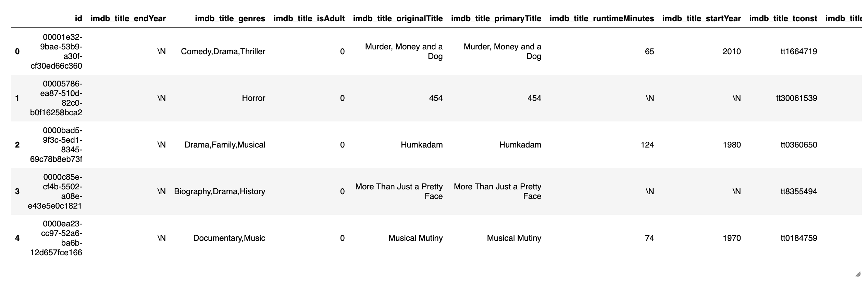Select the start year 1970 cell

[732, 238]
